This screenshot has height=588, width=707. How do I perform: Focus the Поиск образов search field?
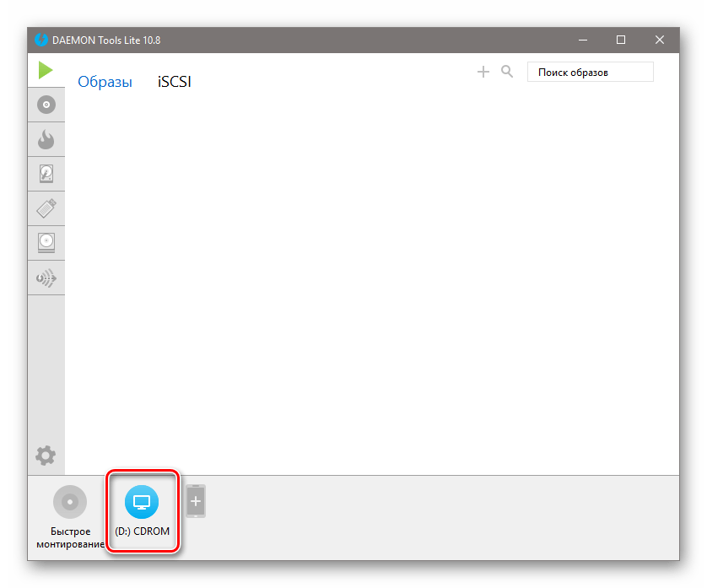coord(590,73)
